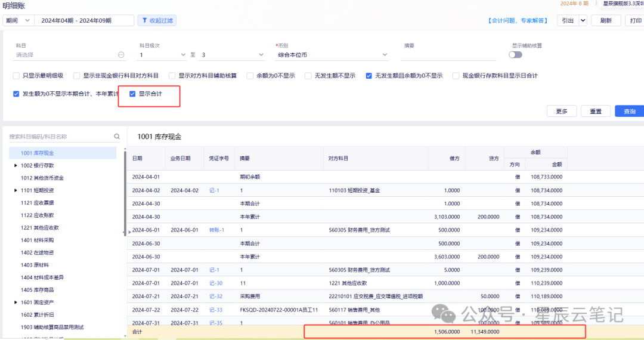
Task: Click the 引出 export button
Action: 568,20
